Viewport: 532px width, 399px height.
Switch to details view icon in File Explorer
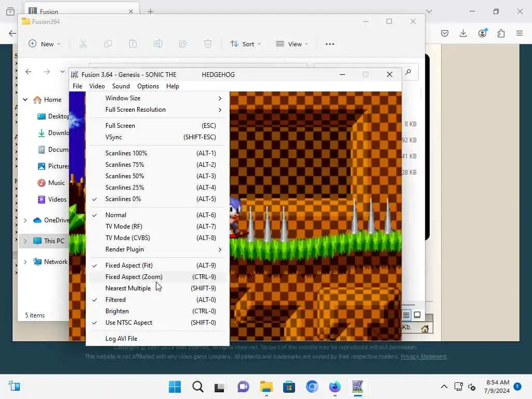click(406, 315)
